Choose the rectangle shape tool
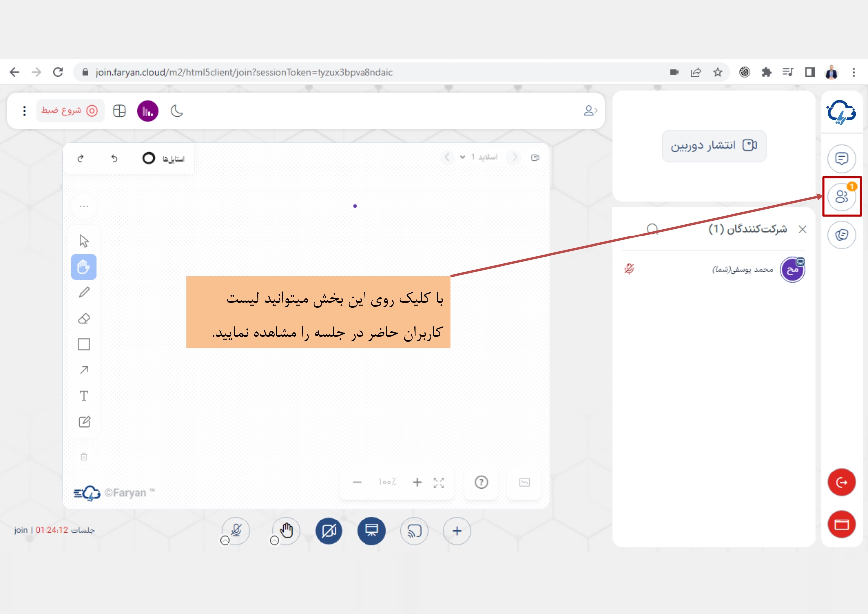Screen dimensions: 868x614 (84, 344)
